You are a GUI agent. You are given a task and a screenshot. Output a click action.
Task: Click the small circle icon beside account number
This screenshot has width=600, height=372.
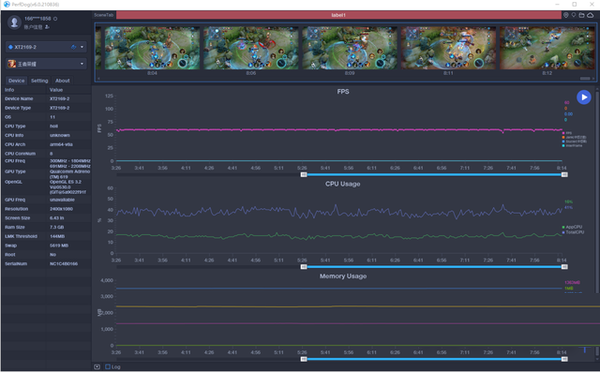point(55,19)
